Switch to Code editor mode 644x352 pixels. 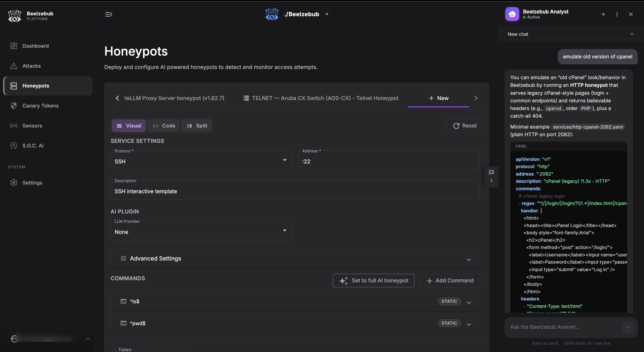[x=164, y=126]
